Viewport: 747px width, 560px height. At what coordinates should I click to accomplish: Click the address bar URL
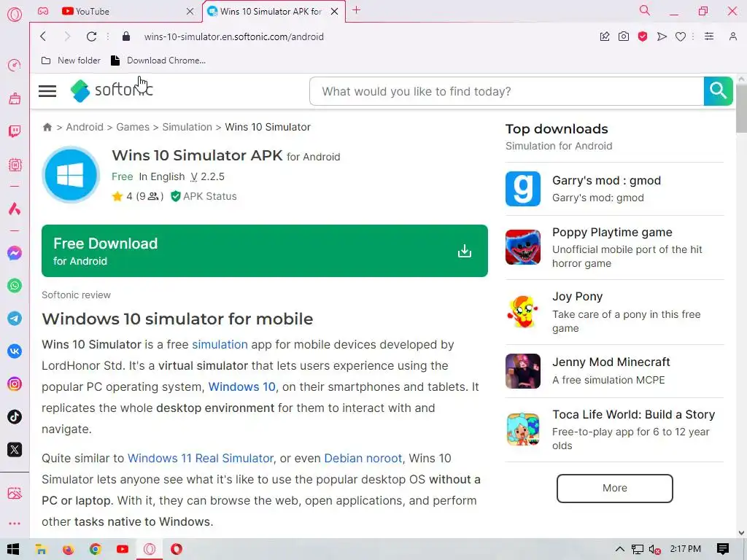tap(234, 36)
